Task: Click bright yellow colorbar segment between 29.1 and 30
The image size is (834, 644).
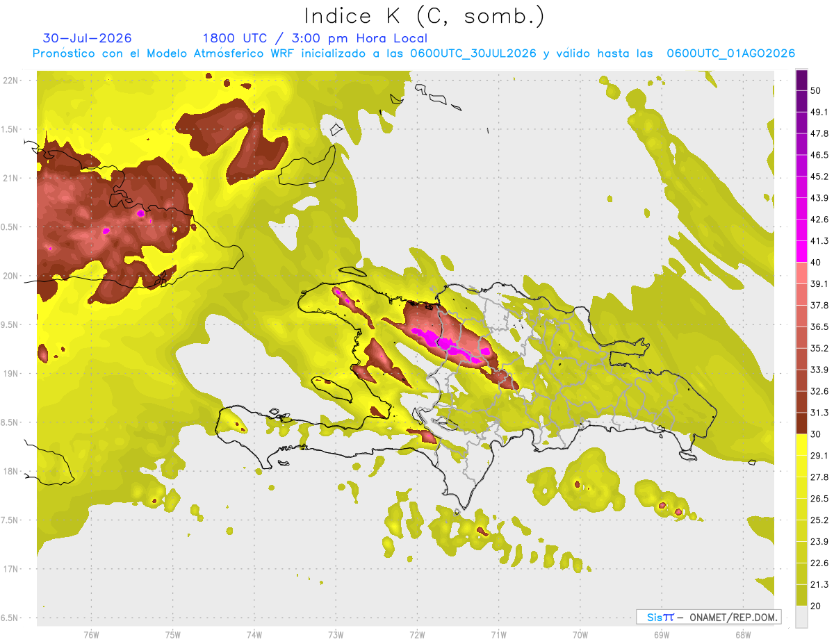Action: 801,445
